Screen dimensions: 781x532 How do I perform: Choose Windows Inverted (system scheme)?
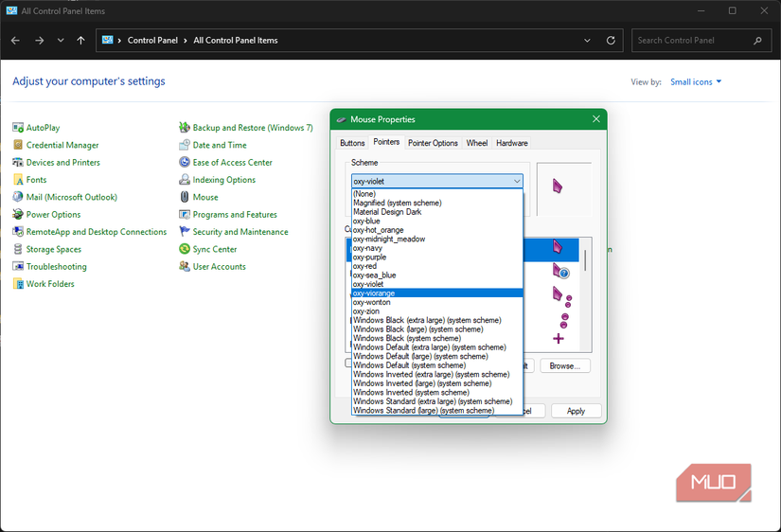(x=436, y=393)
